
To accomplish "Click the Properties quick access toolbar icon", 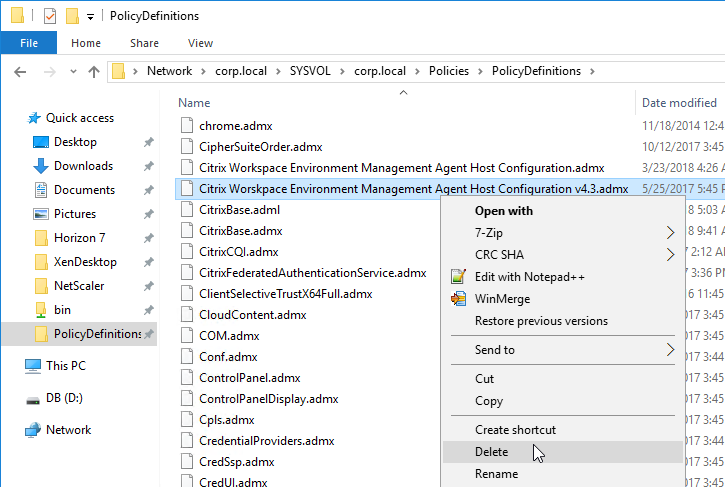I will (x=50, y=16).
